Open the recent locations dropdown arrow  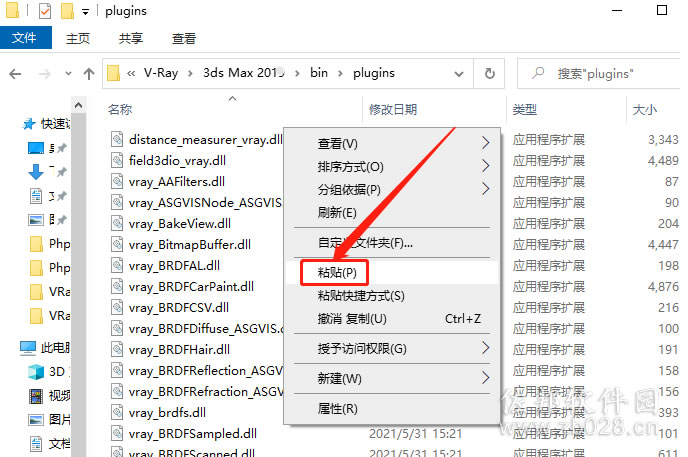tap(68, 74)
